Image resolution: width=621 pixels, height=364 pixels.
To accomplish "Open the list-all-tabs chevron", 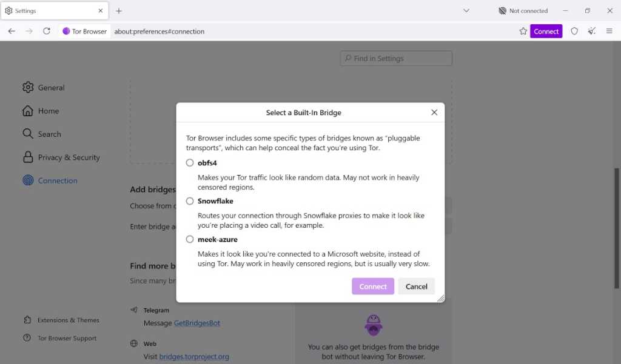I will tap(466, 10).
